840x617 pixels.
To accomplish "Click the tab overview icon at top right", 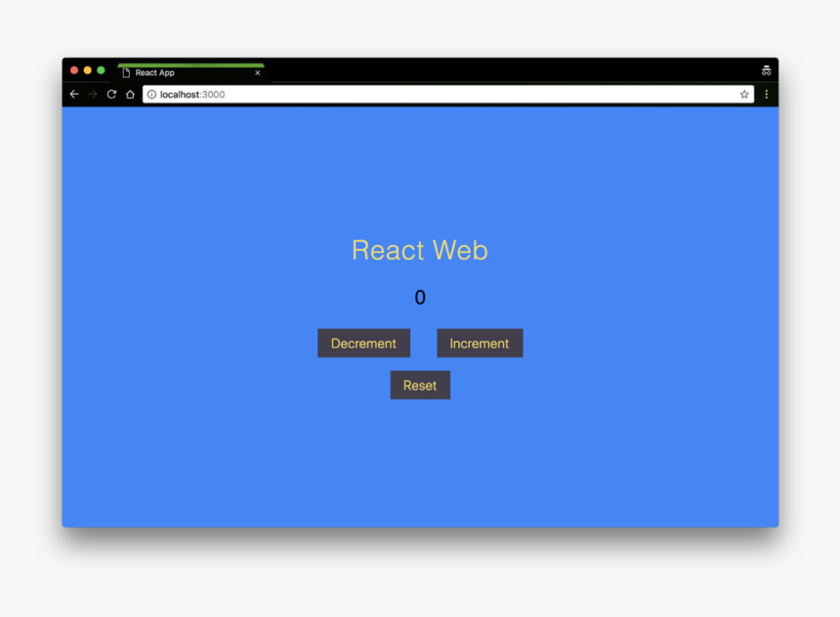I will coord(766,69).
